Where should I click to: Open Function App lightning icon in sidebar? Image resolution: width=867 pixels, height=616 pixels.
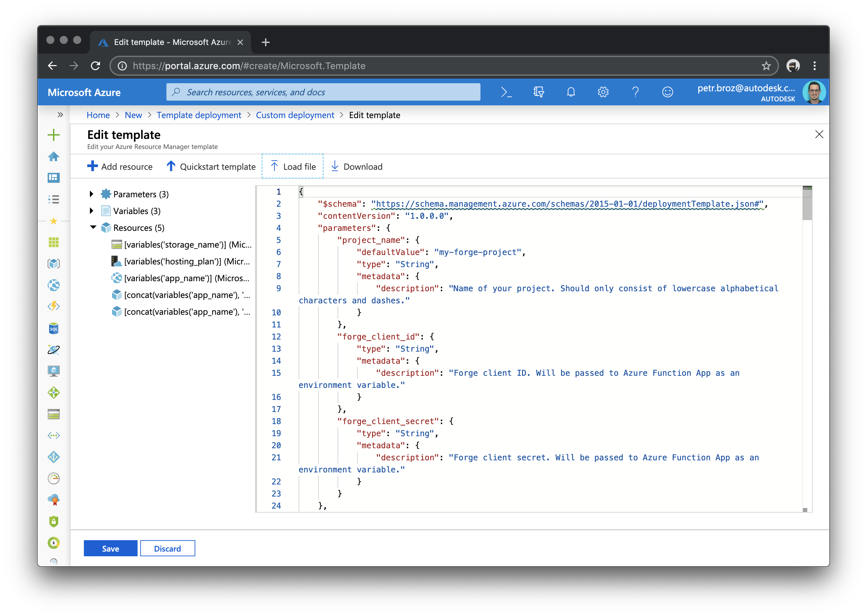point(54,306)
